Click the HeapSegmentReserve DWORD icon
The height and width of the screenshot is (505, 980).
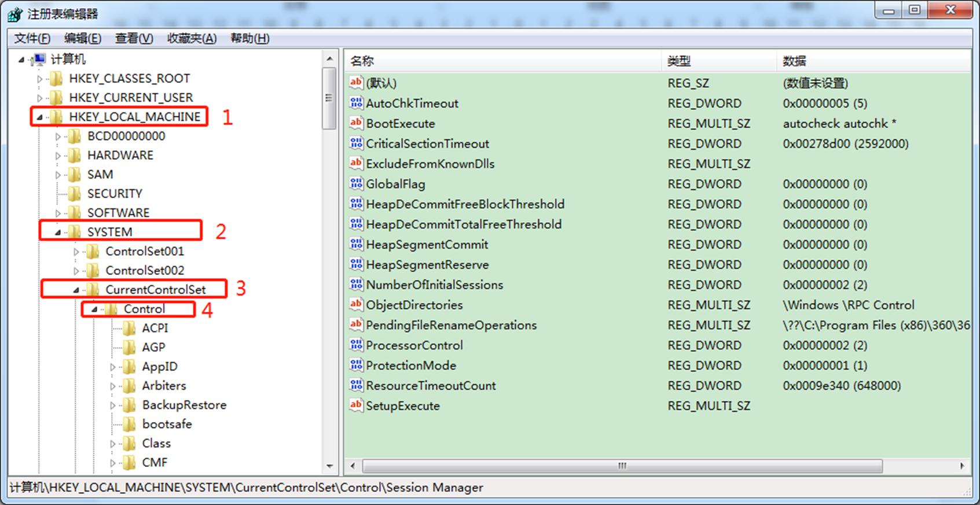pos(356,264)
